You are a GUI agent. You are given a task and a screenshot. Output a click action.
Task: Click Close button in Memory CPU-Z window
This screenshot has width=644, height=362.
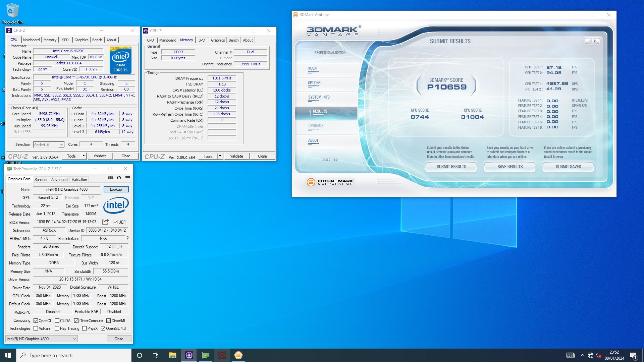(262, 156)
